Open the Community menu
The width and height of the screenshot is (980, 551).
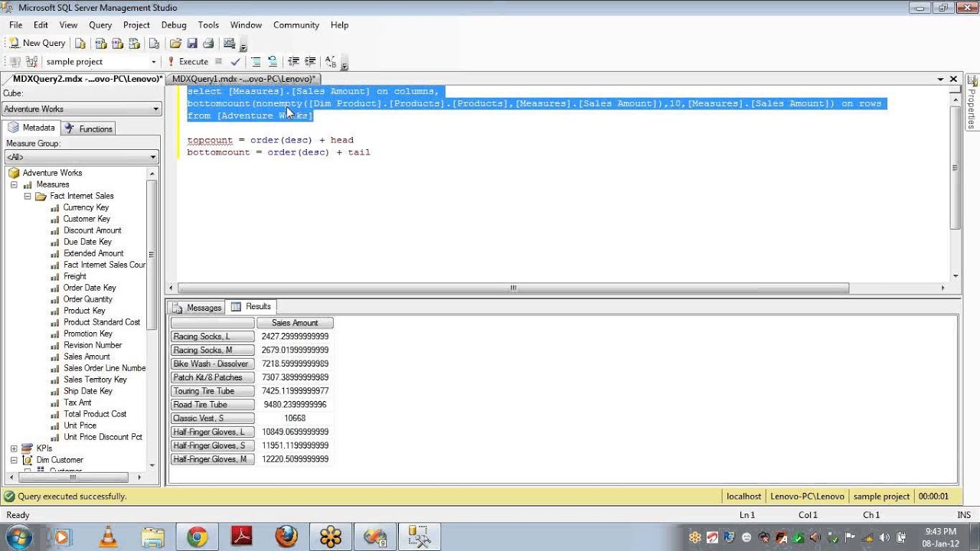pos(296,25)
